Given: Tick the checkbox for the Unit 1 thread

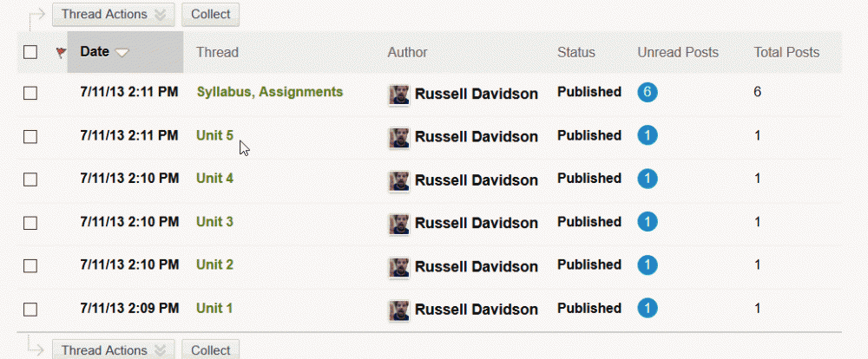Looking at the screenshot, I should click(30, 309).
